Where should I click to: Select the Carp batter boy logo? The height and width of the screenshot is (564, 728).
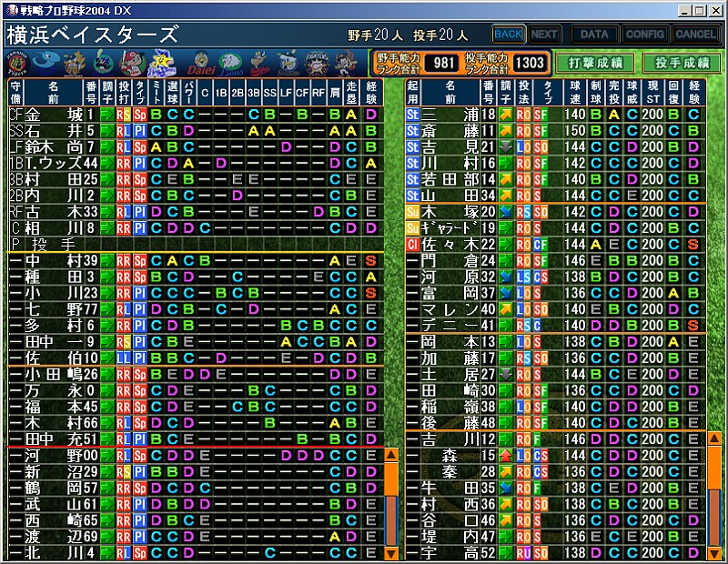pyautogui.click(x=132, y=63)
